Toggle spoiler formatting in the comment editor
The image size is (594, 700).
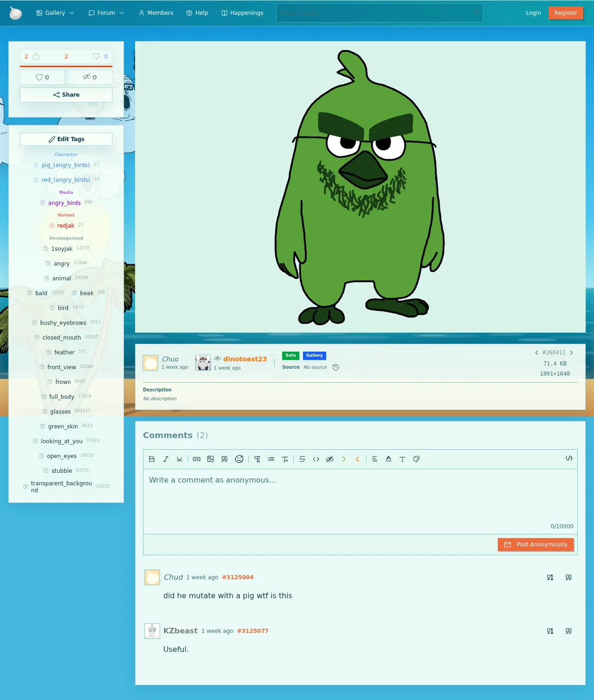(x=330, y=459)
